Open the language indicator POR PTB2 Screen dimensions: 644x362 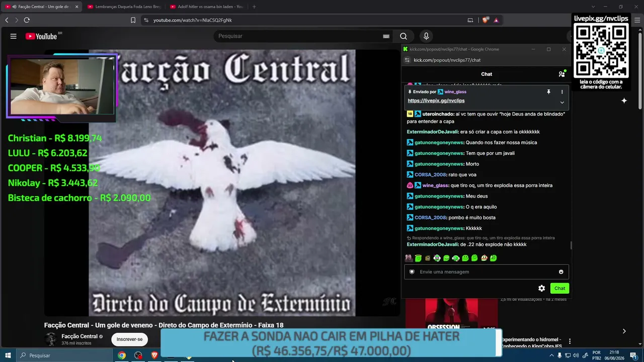pos(597,355)
